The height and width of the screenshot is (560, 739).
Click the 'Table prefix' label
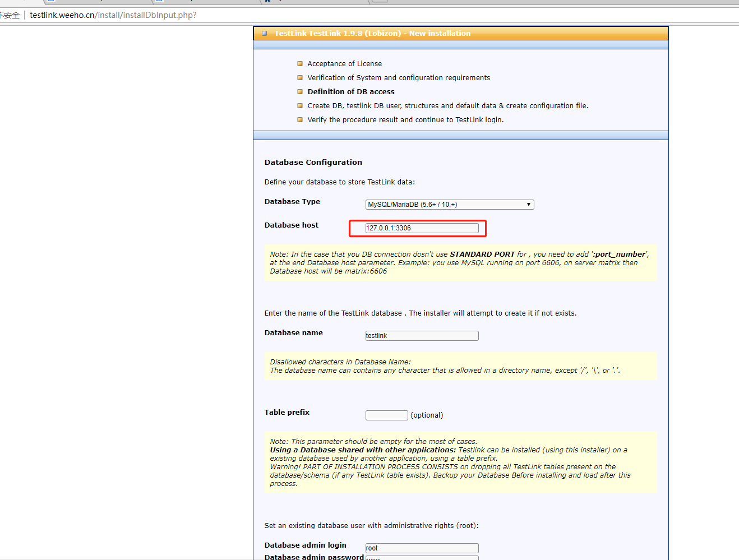tap(287, 413)
